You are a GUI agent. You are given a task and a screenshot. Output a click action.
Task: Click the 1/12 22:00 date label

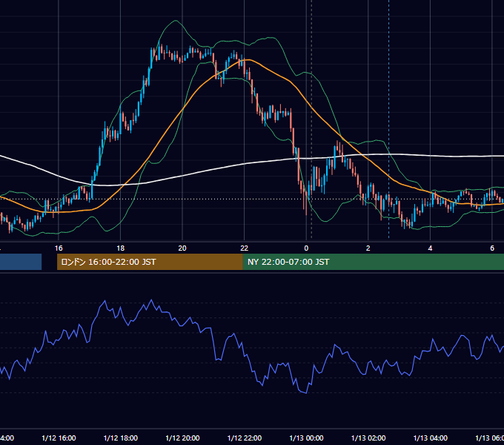tap(245, 438)
